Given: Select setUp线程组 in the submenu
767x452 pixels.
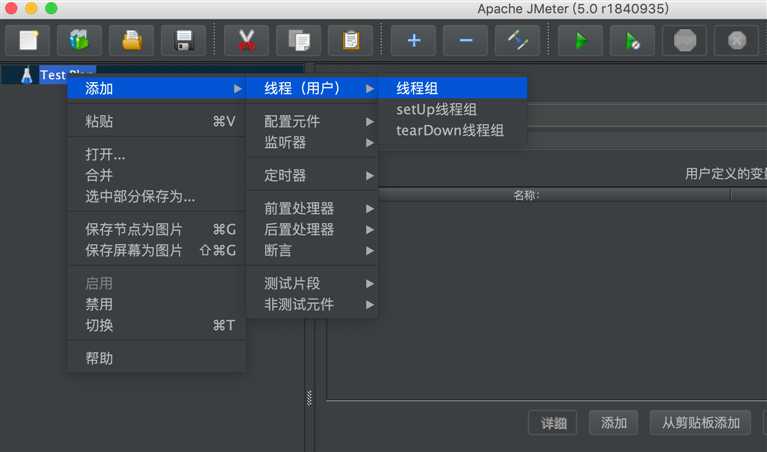Looking at the screenshot, I should click(453, 110).
